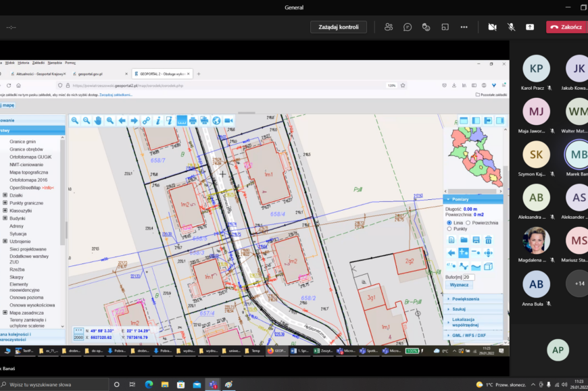
Task: Save measurement with floppy disk icon
Action: pos(476,240)
